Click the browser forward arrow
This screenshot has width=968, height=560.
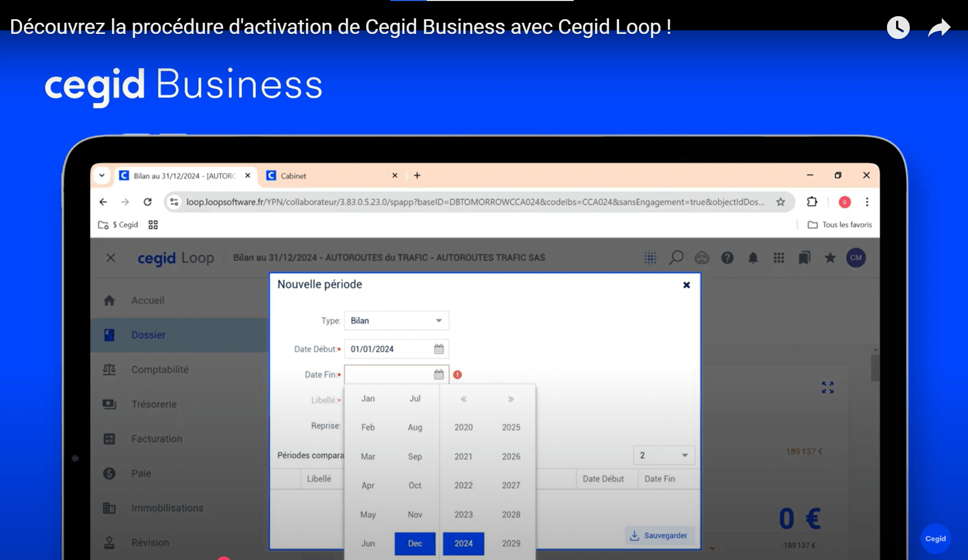tap(125, 202)
